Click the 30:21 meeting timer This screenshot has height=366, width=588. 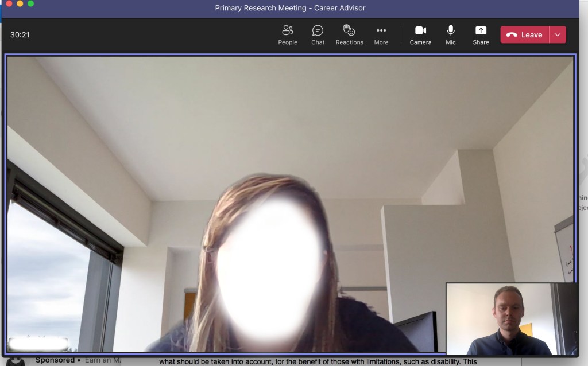(x=20, y=34)
